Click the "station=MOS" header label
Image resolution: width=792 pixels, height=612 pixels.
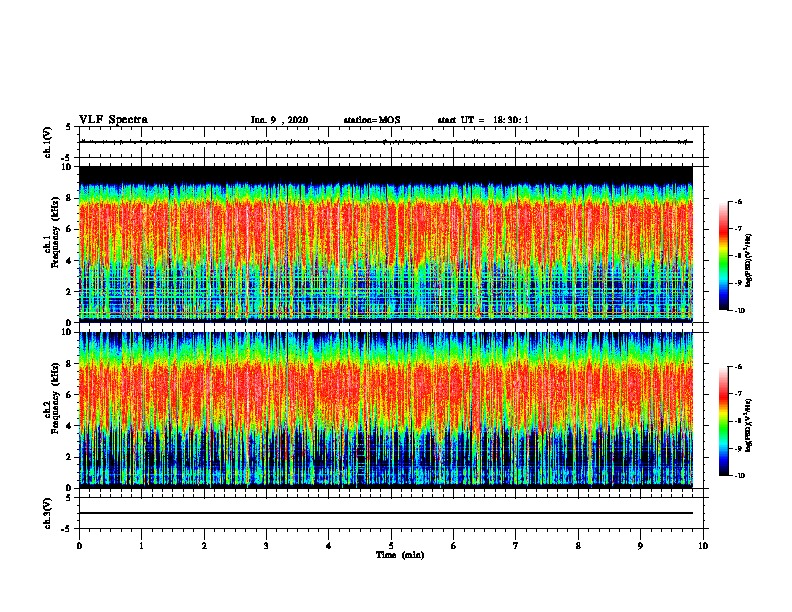(372, 120)
